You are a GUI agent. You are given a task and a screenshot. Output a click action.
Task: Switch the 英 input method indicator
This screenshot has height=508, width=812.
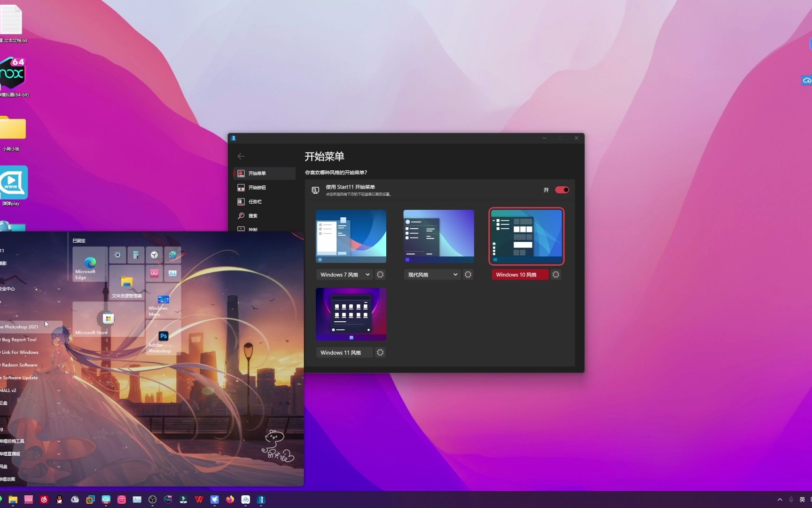(x=802, y=500)
